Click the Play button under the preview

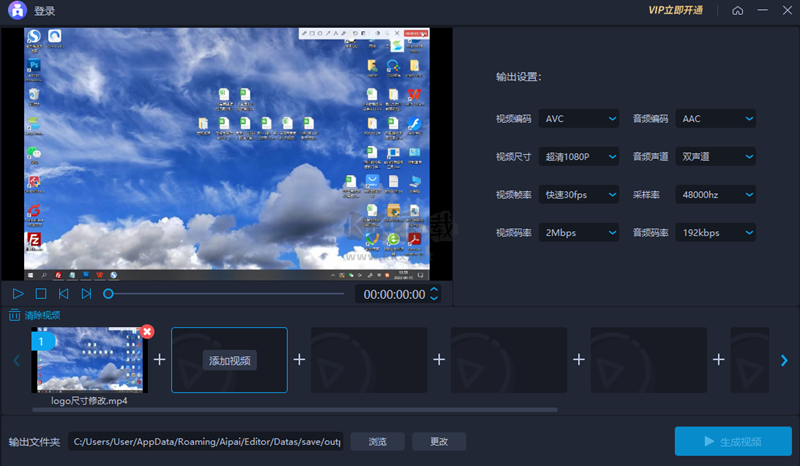pyautogui.click(x=18, y=294)
